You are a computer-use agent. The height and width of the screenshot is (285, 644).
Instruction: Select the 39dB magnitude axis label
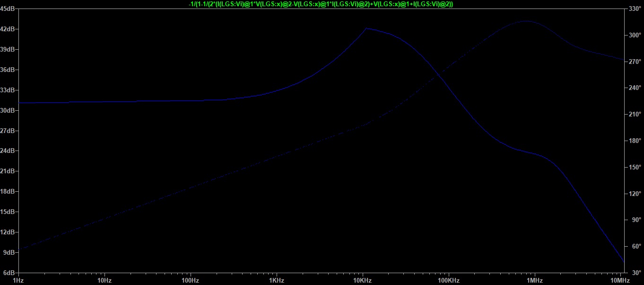click(x=9, y=49)
